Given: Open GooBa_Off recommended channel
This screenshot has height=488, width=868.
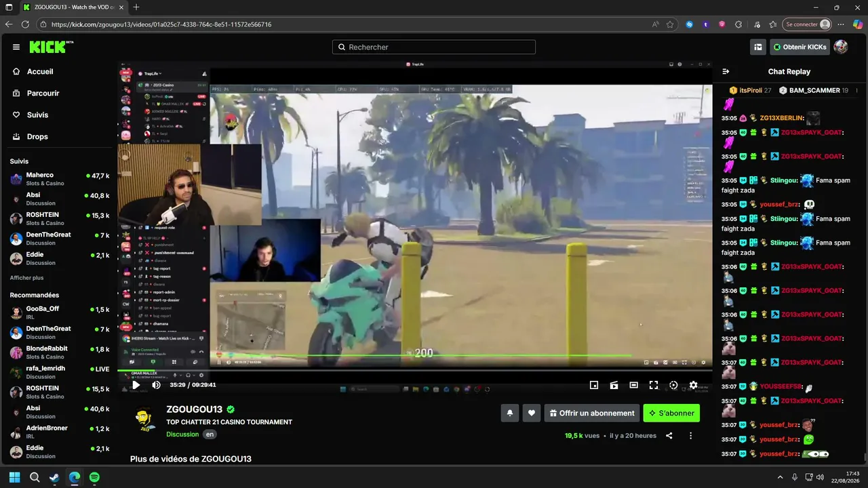Looking at the screenshot, I should coord(60,312).
